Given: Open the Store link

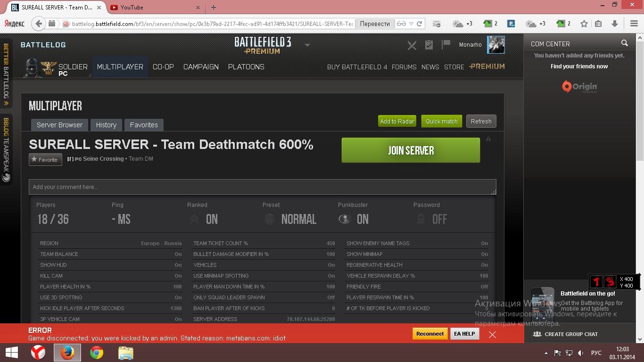Looking at the screenshot, I should (454, 67).
